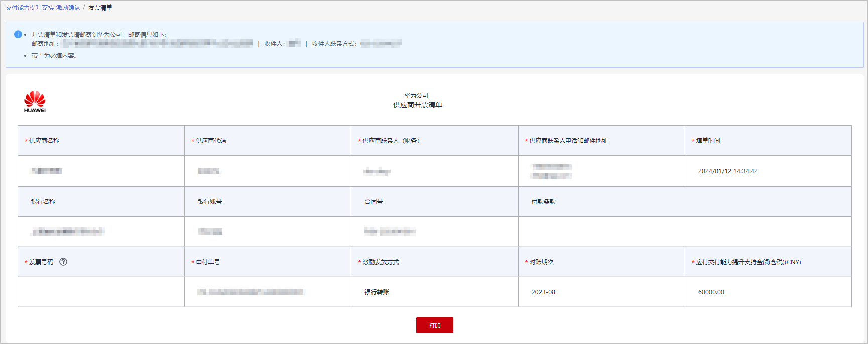Select the 激励发放方式 header cell
This screenshot has width=868, height=344.
(435, 262)
